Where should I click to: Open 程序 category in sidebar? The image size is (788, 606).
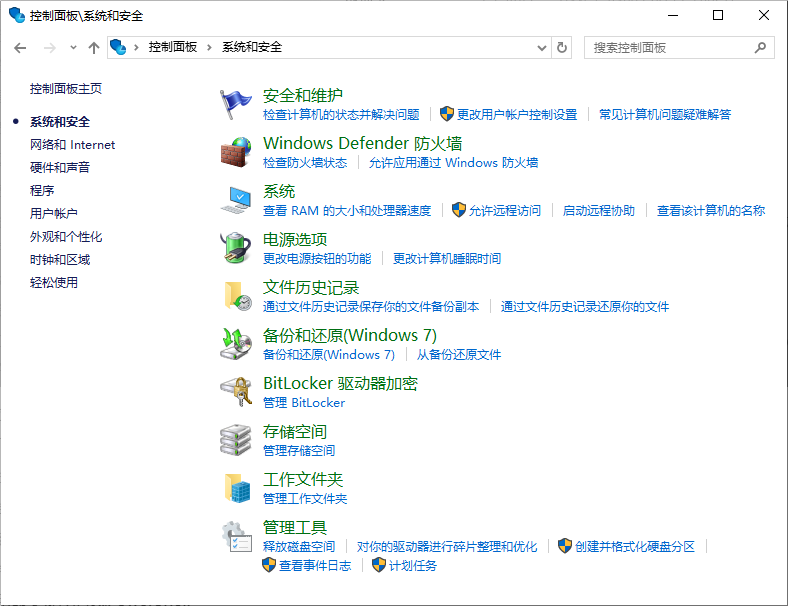(42, 190)
